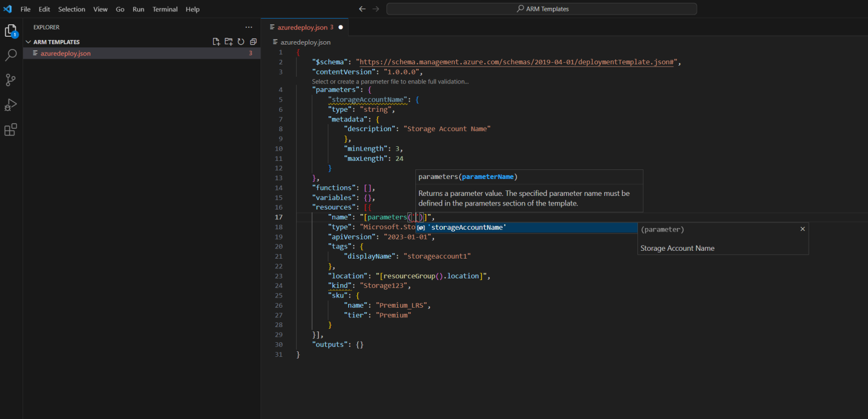868x419 pixels.
Task: Collapse all folders in Explorer
Action: pos(253,42)
